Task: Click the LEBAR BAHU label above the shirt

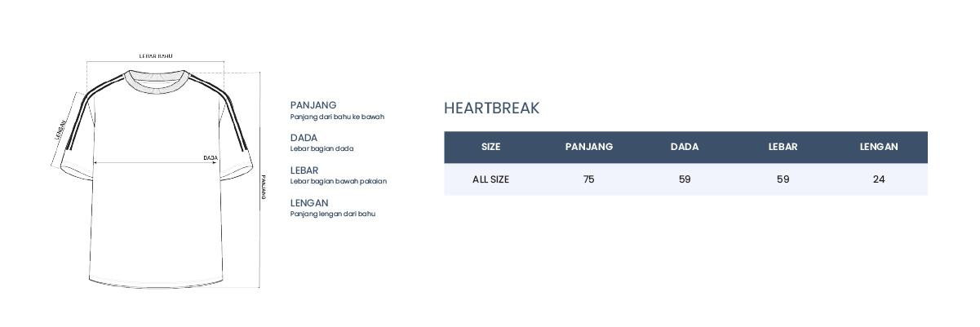Action: [155, 55]
